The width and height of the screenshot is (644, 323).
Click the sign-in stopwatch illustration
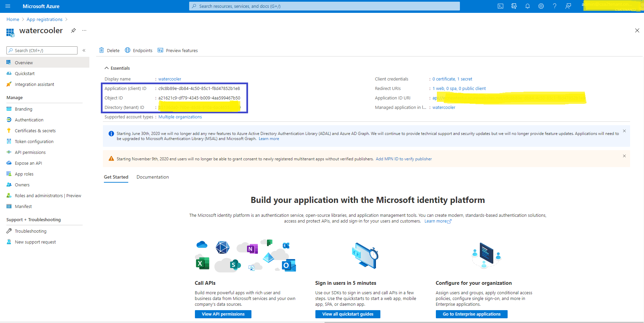point(365,256)
